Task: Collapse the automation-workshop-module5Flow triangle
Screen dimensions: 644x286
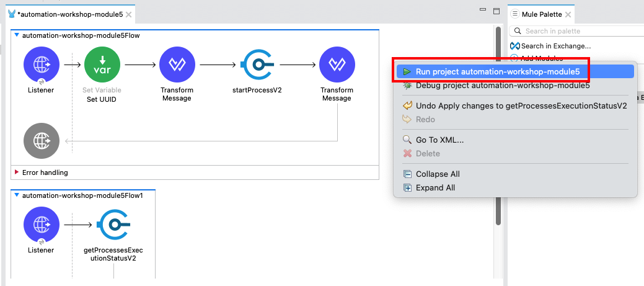Action: click(17, 36)
